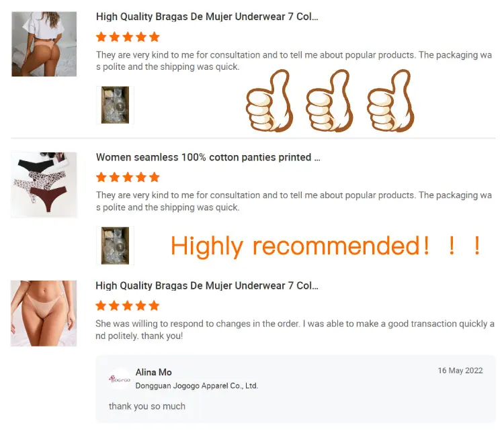Click the 'thank you so much' reply text
The width and height of the screenshot is (504, 431).
tap(147, 406)
